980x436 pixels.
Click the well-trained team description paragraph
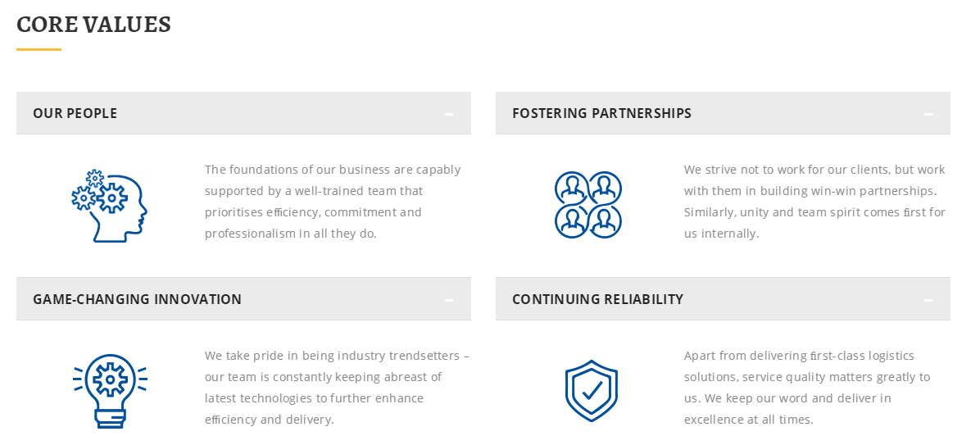point(333,202)
